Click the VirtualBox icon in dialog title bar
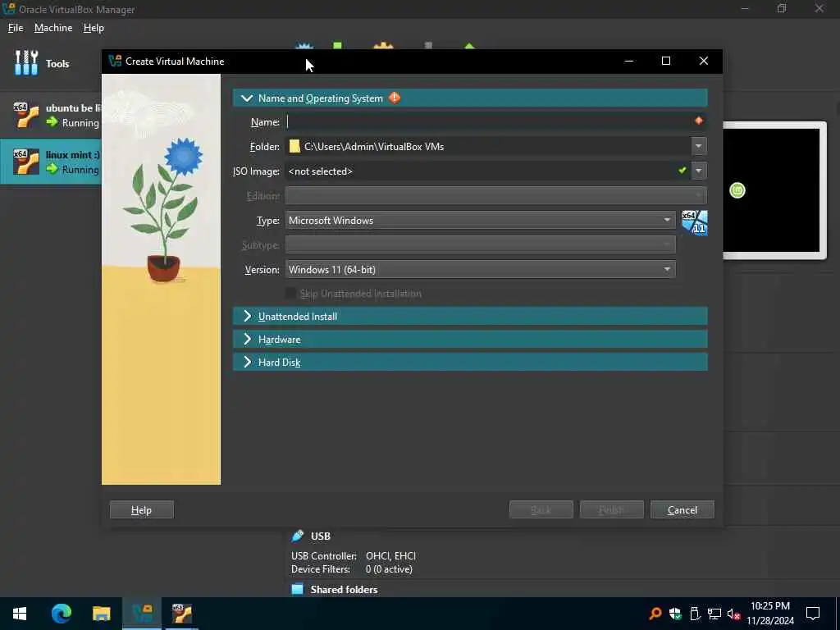This screenshot has height=630, width=840. pos(115,61)
